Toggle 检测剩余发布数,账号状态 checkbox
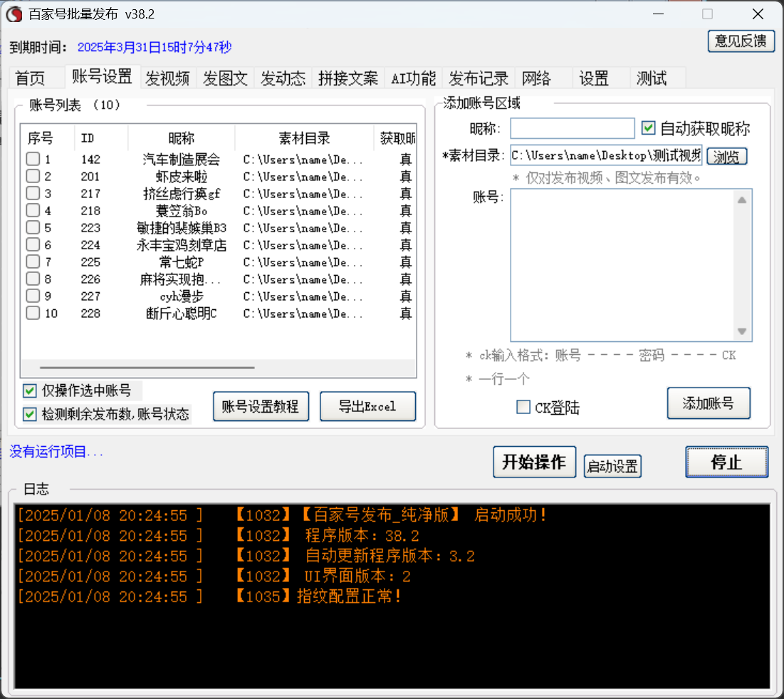The width and height of the screenshot is (784, 699). 30,414
